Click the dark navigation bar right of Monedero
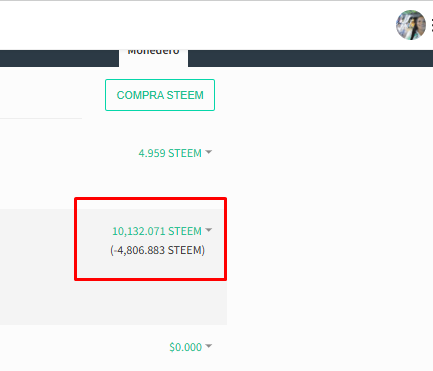The height and width of the screenshot is (371, 433). 310,58
